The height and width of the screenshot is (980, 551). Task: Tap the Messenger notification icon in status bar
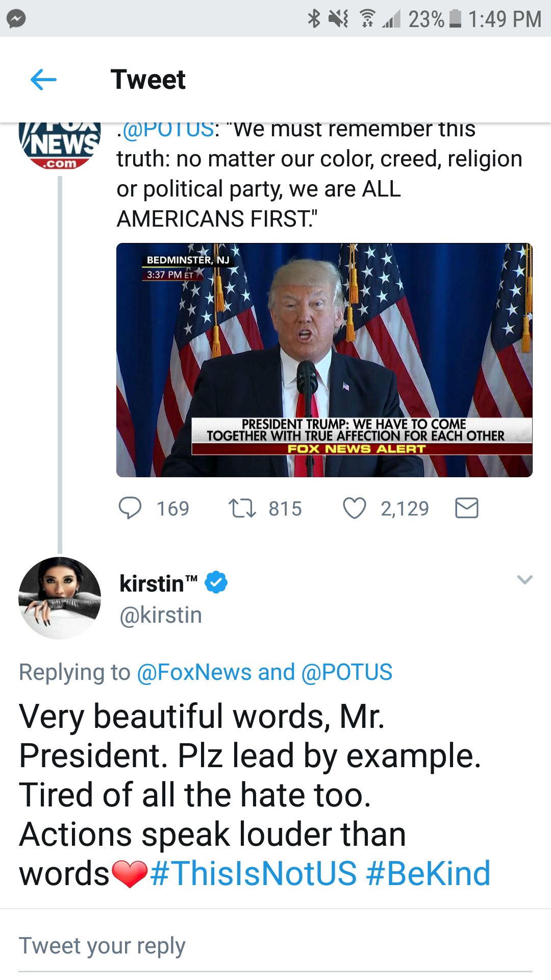[x=16, y=19]
